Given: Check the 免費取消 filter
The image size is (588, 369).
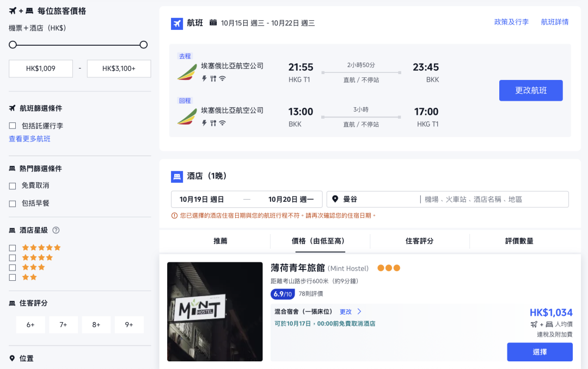Looking at the screenshot, I should (x=13, y=186).
